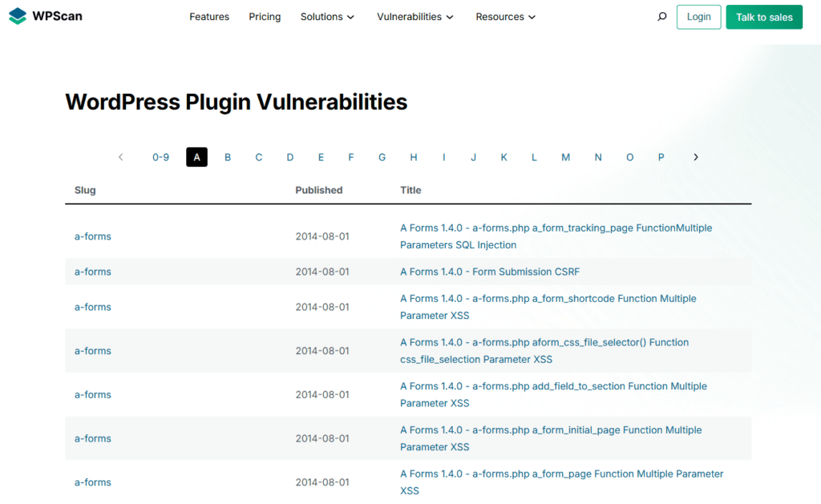Image resolution: width=821 pixels, height=504 pixels.
Task: Open a-forms slug in aform_css_file_selector row
Action: click(93, 351)
